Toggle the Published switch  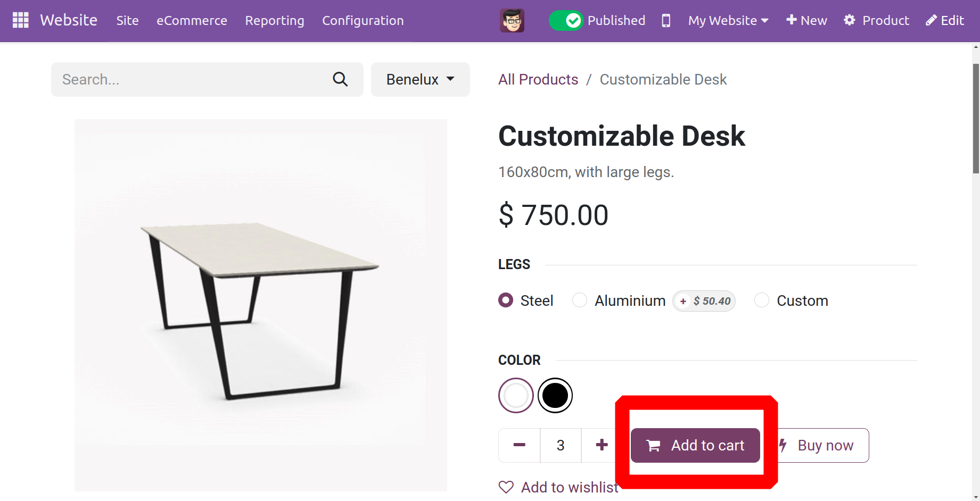pyautogui.click(x=566, y=20)
